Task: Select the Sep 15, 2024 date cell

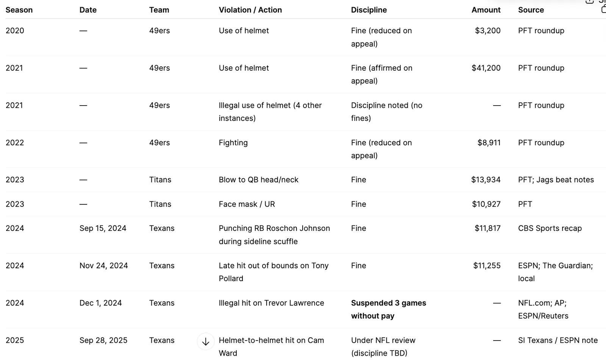Action: pyautogui.click(x=103, y=229)
